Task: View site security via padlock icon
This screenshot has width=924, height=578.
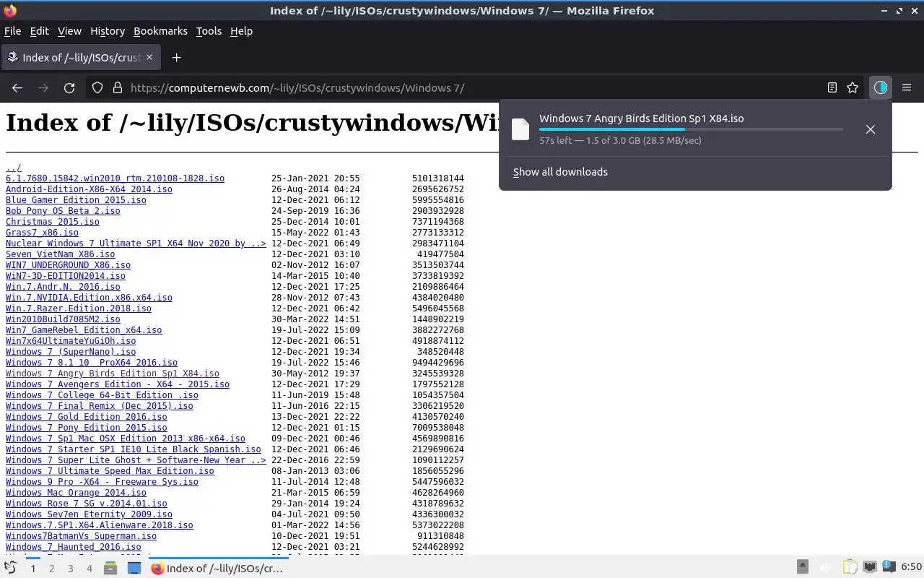Action: tap(117, 87)
